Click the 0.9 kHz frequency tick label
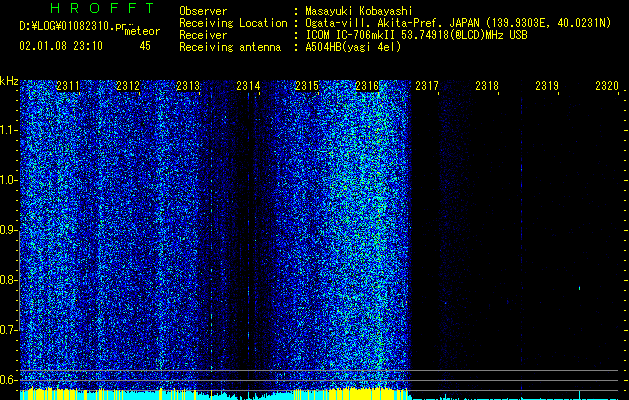629x400 pixels. (8, 230)
